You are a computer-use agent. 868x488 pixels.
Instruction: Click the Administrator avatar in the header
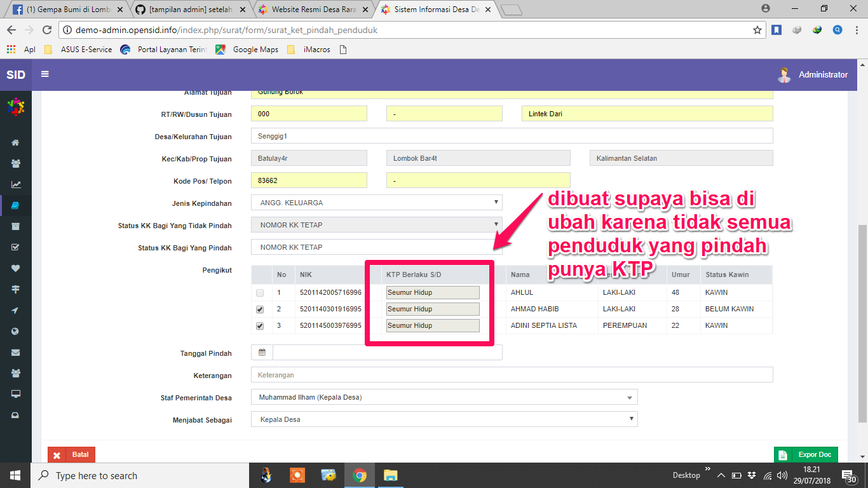tap(784, 74)
